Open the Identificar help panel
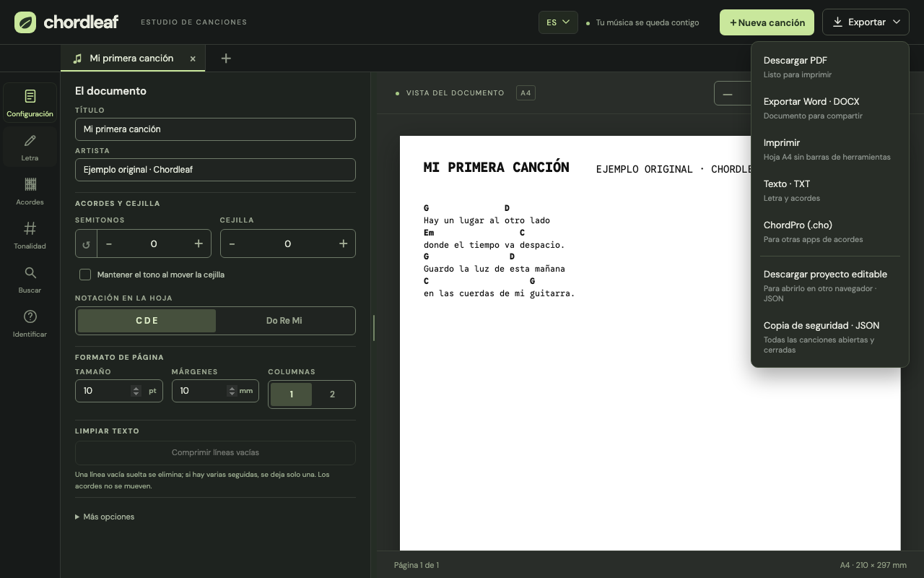 [30, 323]
